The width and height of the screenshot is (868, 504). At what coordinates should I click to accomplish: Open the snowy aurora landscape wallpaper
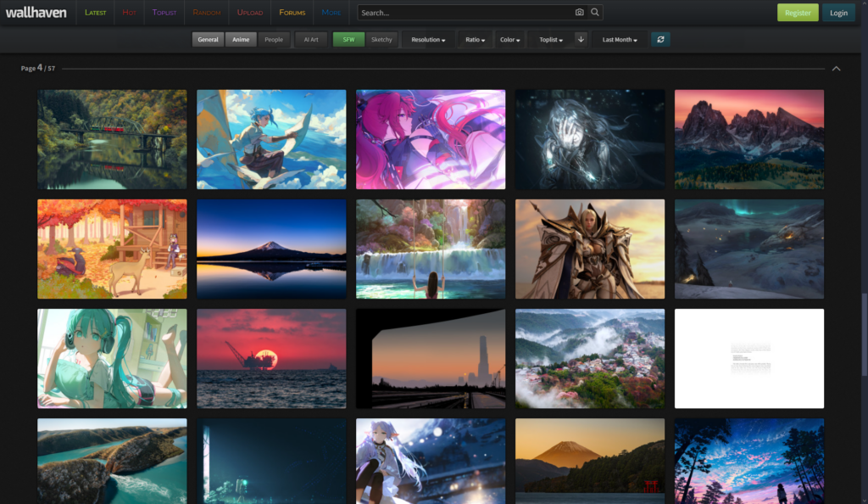point(749,249)
